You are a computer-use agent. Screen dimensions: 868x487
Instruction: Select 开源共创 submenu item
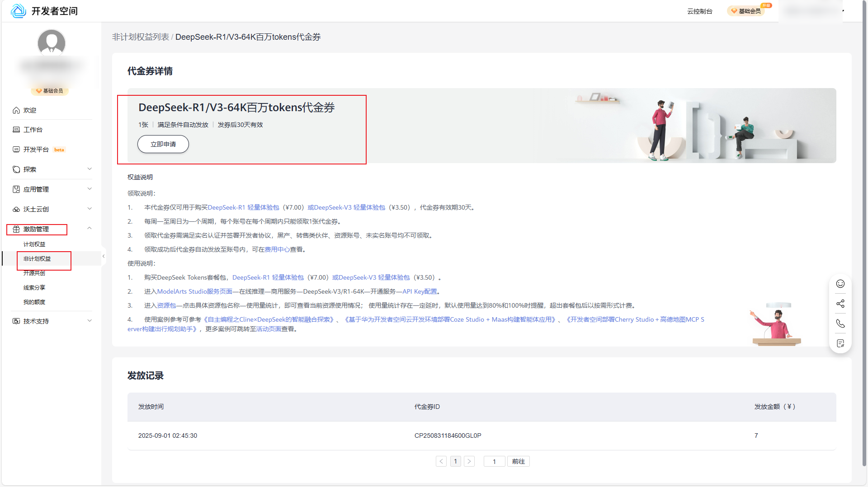[x=34, y=273]
